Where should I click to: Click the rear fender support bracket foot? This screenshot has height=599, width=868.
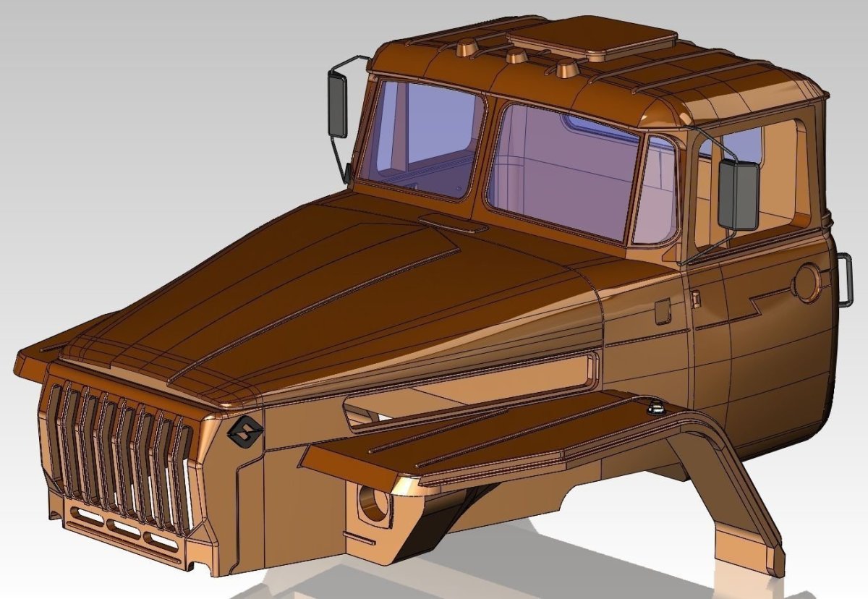(x=749, y=551)
